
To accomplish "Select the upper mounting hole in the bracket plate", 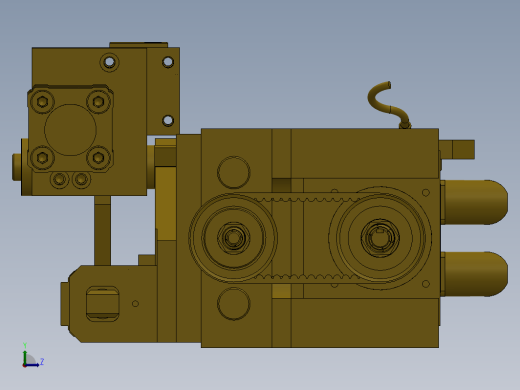I will (x=168, y=62).
